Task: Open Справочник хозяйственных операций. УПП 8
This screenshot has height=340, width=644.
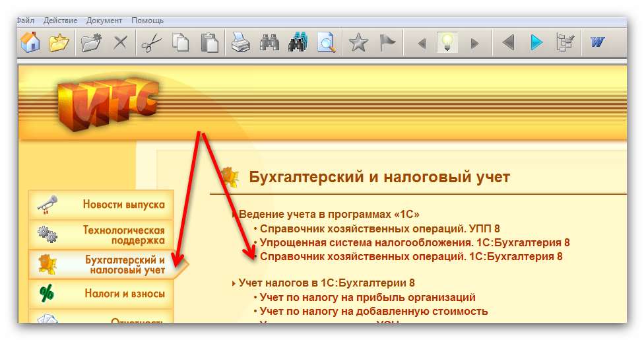Action: pos(380,228)
